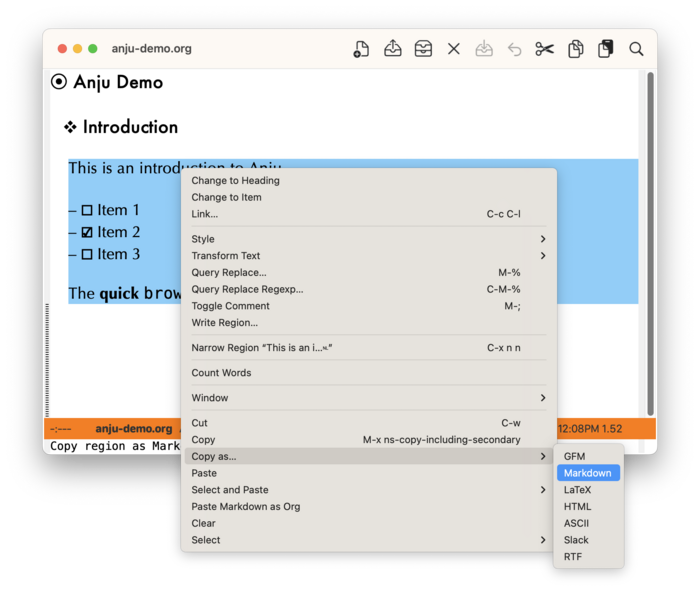700x589 pixels.
Task: Copy as HTML
Action: click(588, 506)
